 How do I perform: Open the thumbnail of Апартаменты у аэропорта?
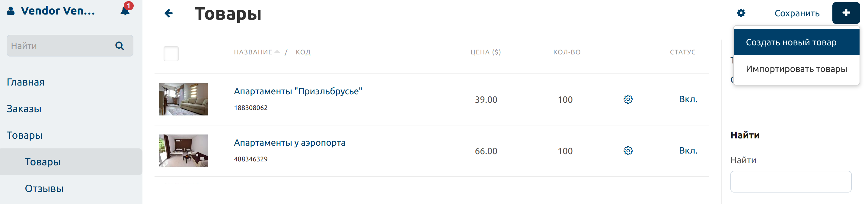(x=183, y=151)
